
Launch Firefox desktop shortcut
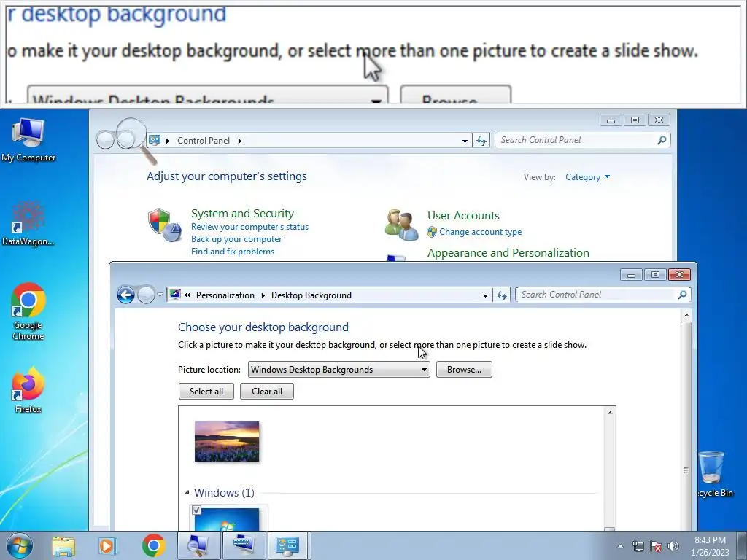coord(28,391)
